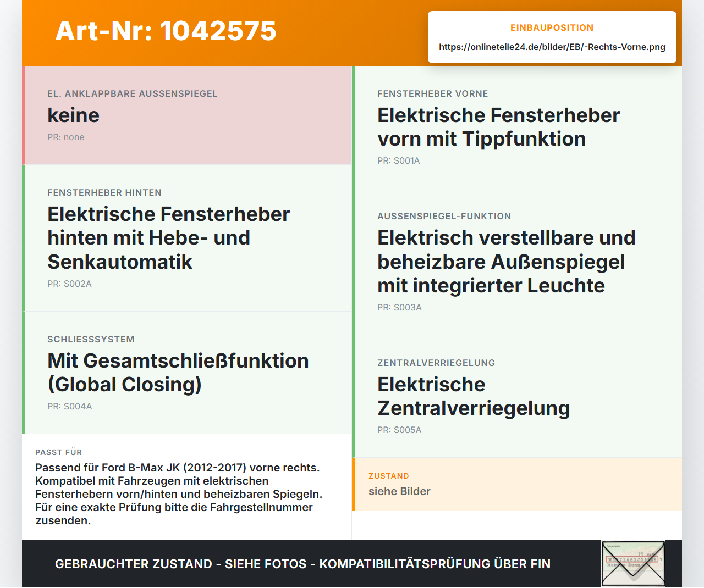Click the 'PR: S001A' code
The height and width of the screenshot is (588, 704).
click(x=399, y=161)
